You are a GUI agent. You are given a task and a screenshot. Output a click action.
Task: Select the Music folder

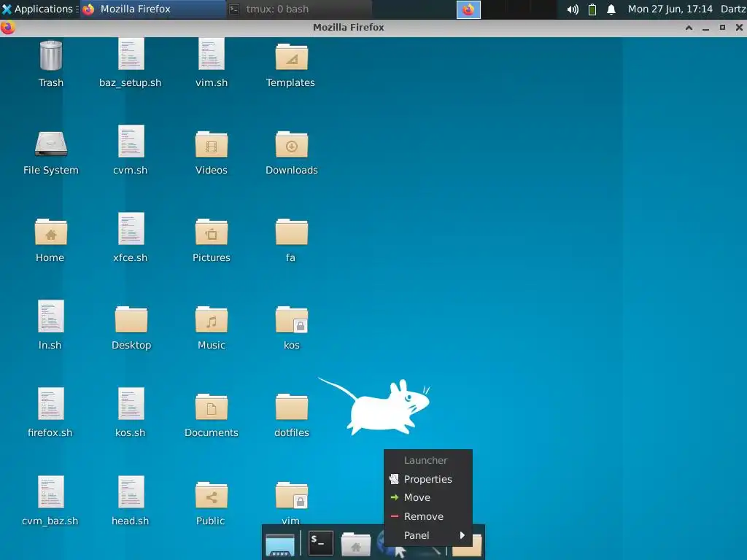[212, 319]
